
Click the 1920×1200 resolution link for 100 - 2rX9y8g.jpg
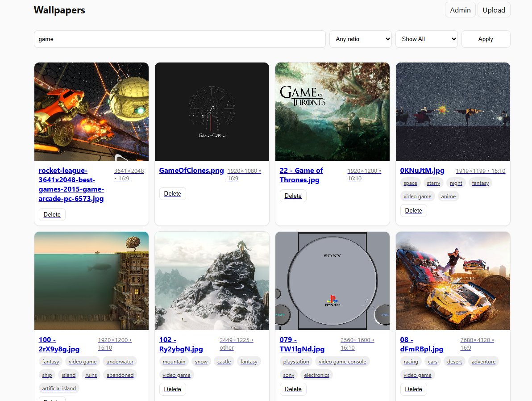tap(114, 340)
